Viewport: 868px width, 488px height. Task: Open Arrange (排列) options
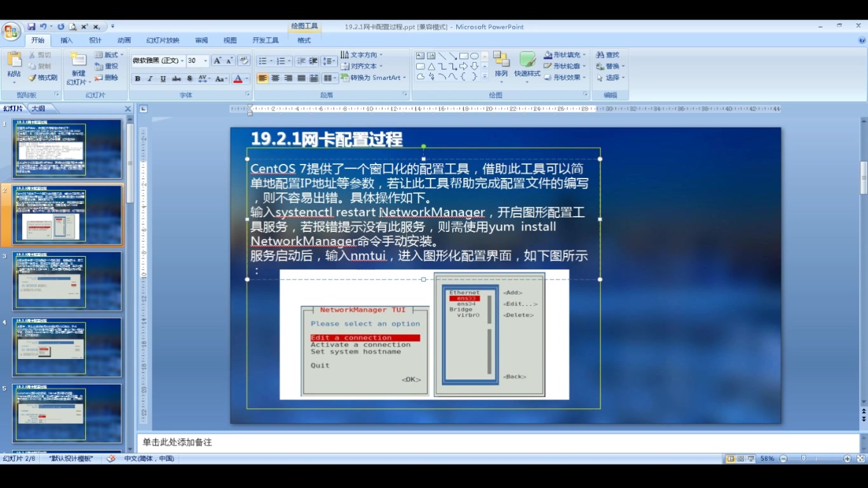click(501, 67)
